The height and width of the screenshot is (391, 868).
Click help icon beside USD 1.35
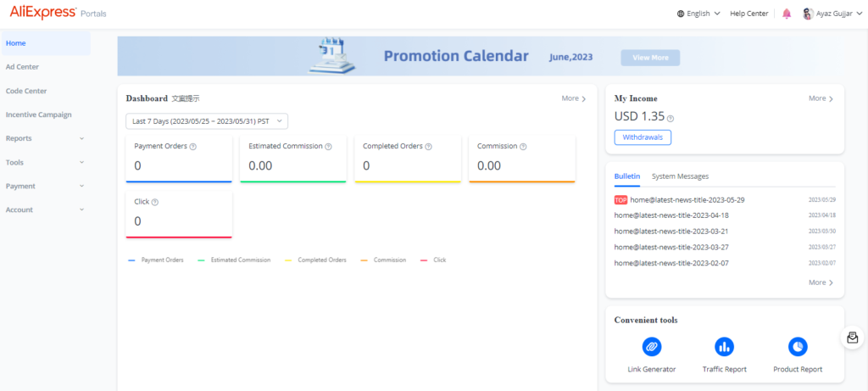[670, 119]
